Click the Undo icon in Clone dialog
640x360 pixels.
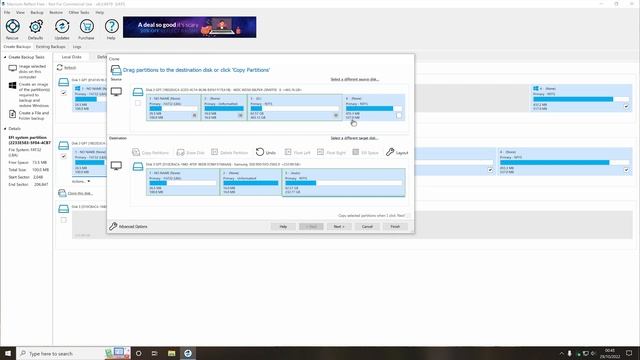260,152
